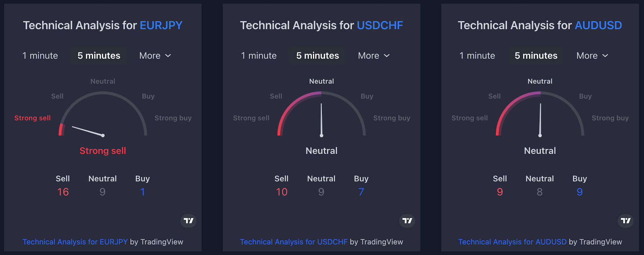Image resolution: width=644 pixels, height=255 pixels.
Task: Click the TradingView logo in the AUDUSD widget
Action: click(x=626, y=221)
